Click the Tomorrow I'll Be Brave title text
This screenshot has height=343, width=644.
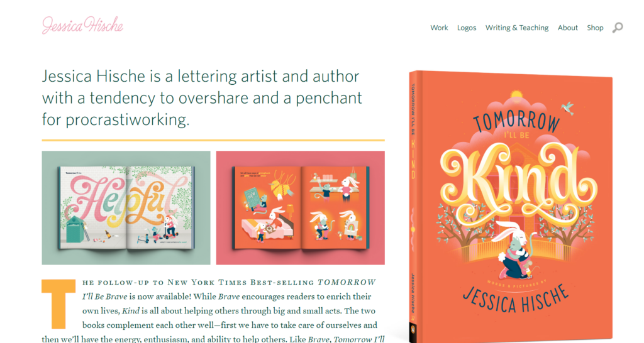(x=229, y=289)
